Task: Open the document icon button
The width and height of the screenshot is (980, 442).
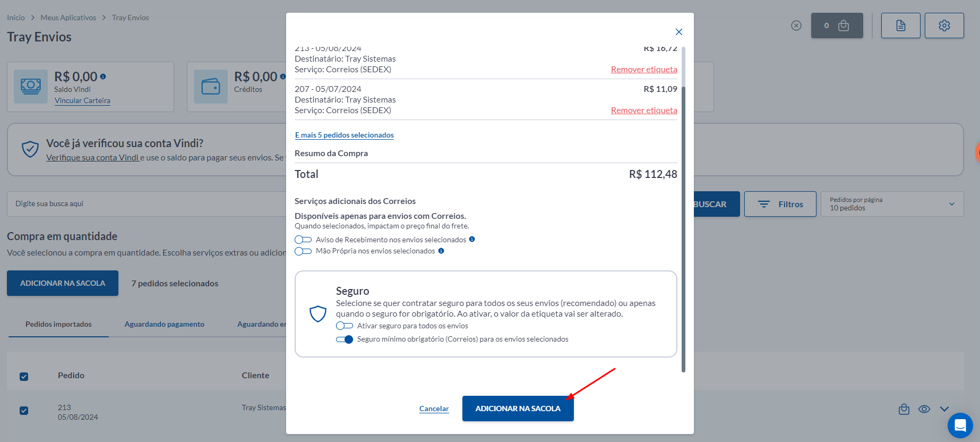Action: 900,25
